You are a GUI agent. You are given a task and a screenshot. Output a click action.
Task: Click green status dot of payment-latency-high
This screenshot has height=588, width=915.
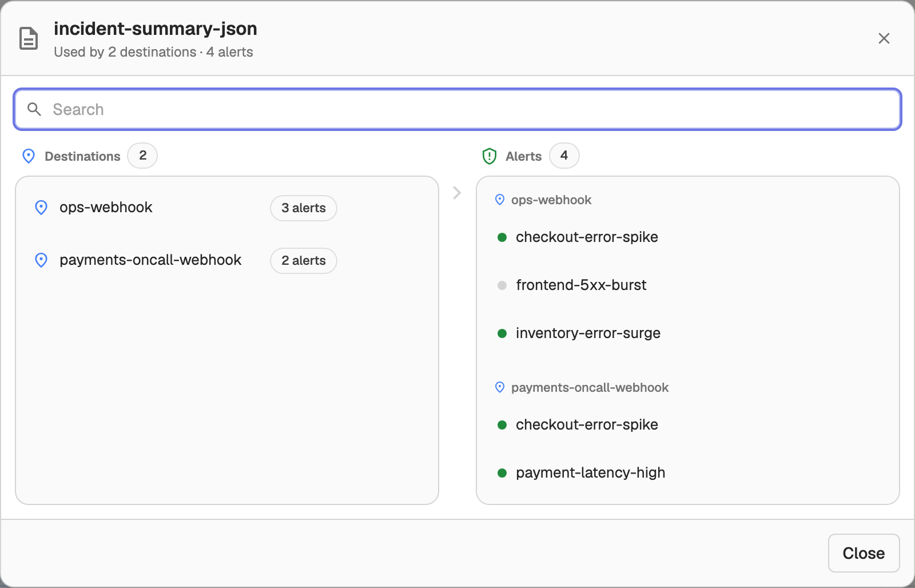pyautogui.click(x=502, y=473)
